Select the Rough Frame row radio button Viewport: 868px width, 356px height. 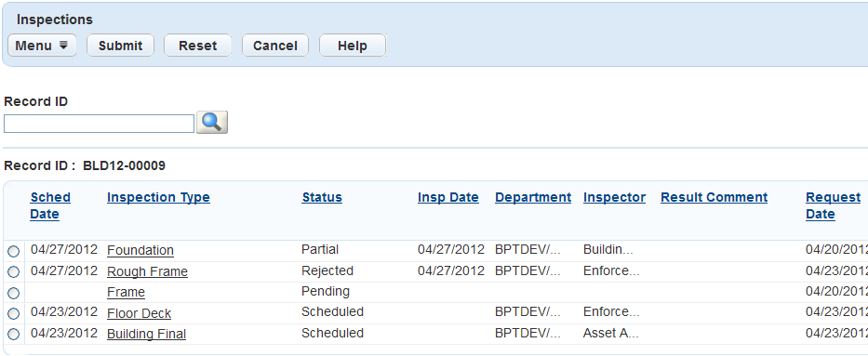(13, 272)
